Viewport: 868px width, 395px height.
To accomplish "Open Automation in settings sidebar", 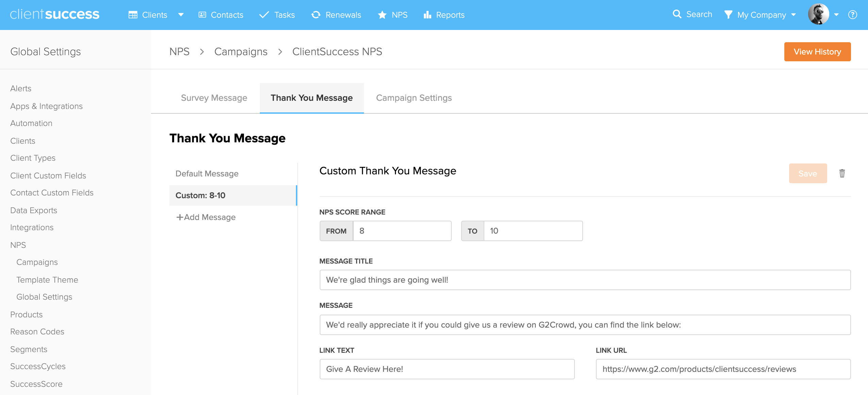I will coord(31,123).
